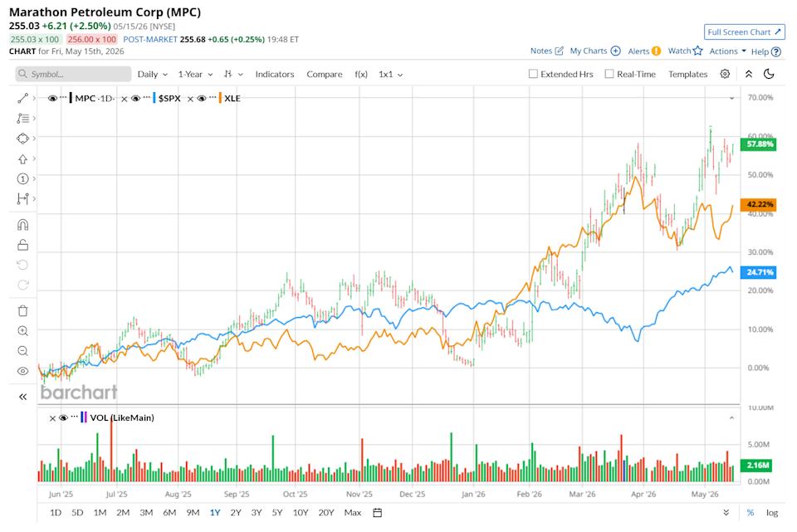Remove the $SPX comparison with X
This screenshot has width=797, height=532.
click(124, 99)
